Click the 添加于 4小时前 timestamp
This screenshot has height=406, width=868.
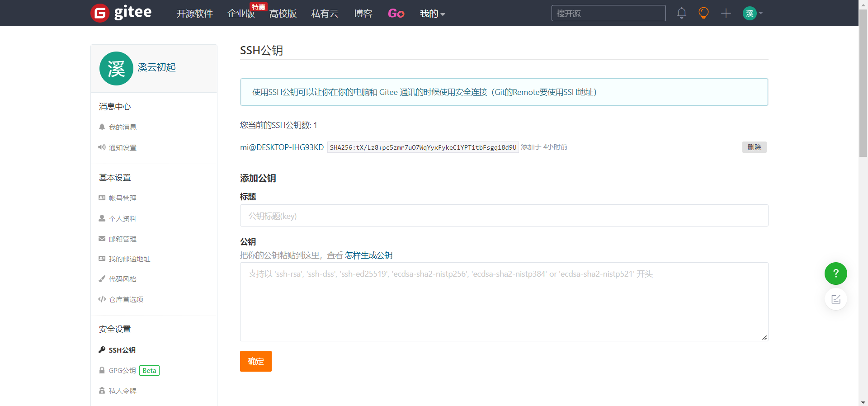point(544,147)
